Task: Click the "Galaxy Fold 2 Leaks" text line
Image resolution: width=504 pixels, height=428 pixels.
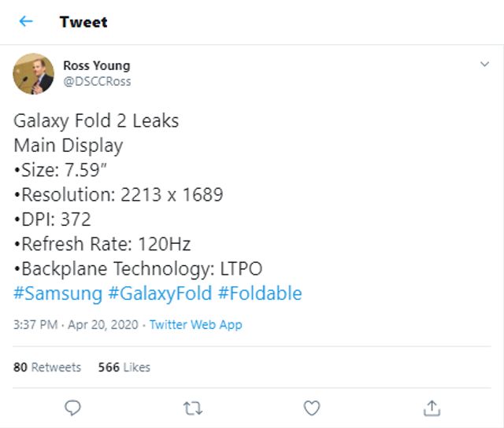Action: (96, 121)
